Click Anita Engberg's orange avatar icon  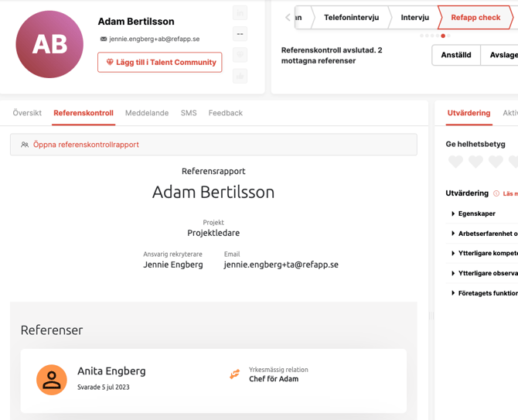coord(52,380)
